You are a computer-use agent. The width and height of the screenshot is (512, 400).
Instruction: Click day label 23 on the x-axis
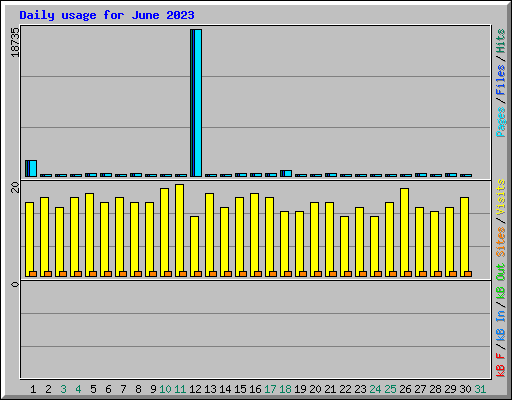coord(360,389)
